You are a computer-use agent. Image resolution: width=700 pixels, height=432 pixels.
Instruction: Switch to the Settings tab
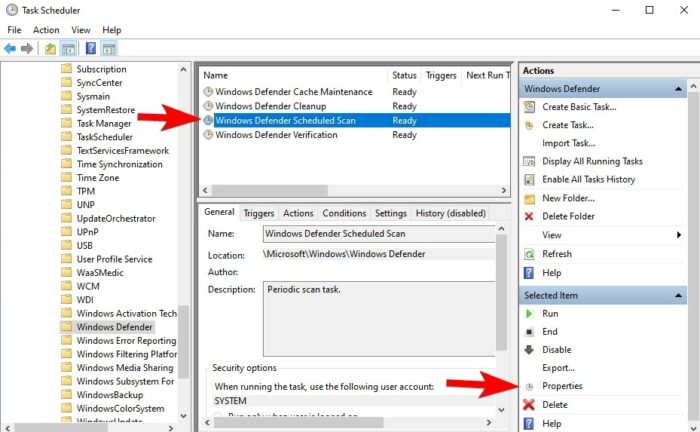(391, 214)
